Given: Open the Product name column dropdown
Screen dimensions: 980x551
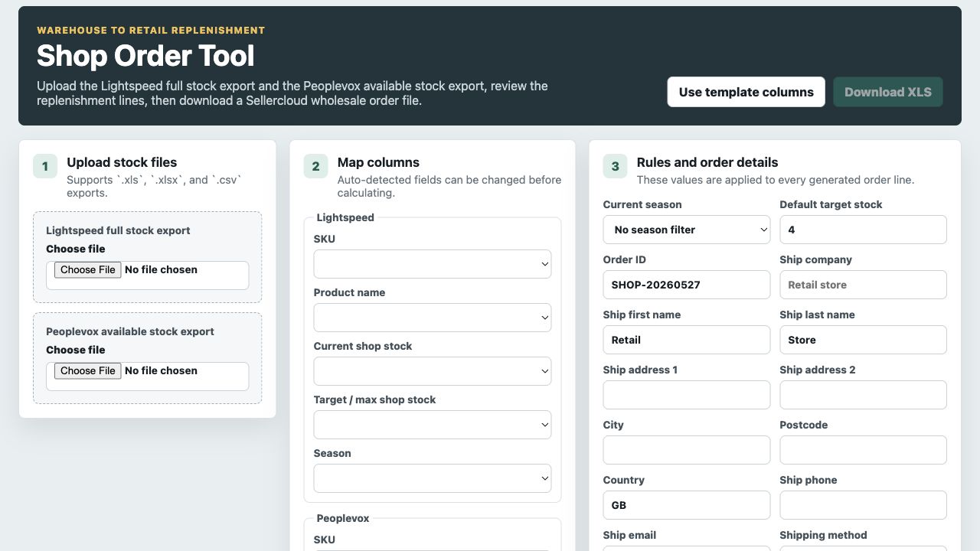Looking at the screenshot, I should [x=433, y=318].
